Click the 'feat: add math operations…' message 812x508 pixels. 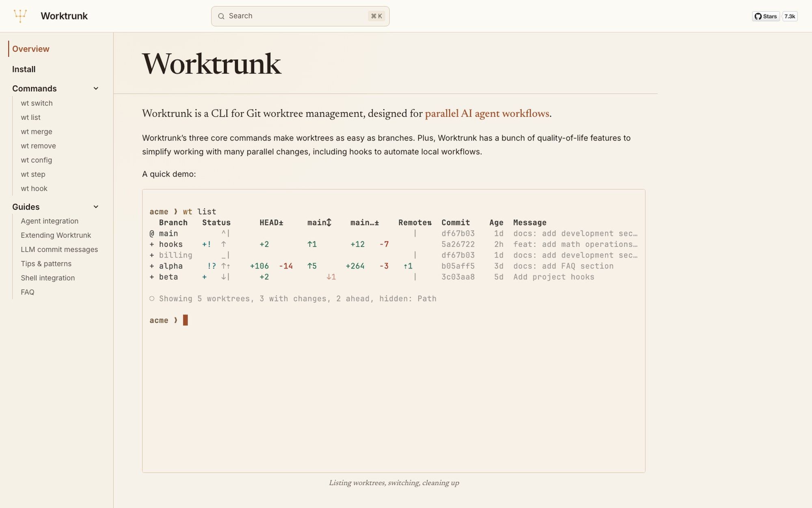575,244
